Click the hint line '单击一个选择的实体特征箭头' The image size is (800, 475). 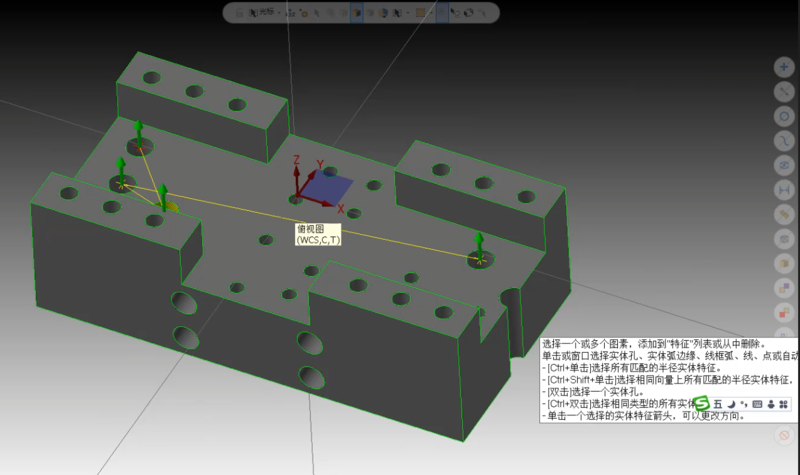point(643,416)
